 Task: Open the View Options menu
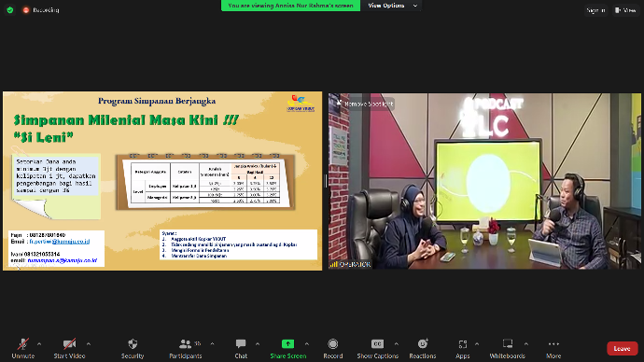[392, 6]
